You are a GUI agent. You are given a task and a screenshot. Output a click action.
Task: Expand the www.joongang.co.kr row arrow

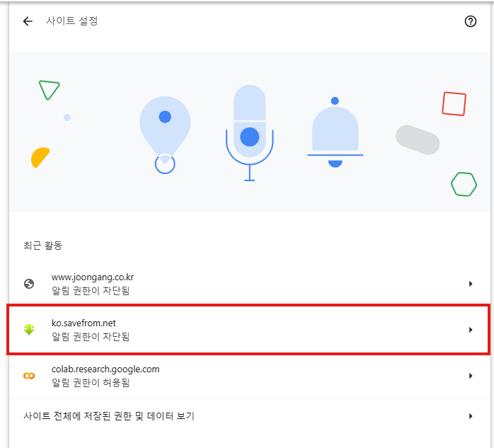[x=470, y=284]
